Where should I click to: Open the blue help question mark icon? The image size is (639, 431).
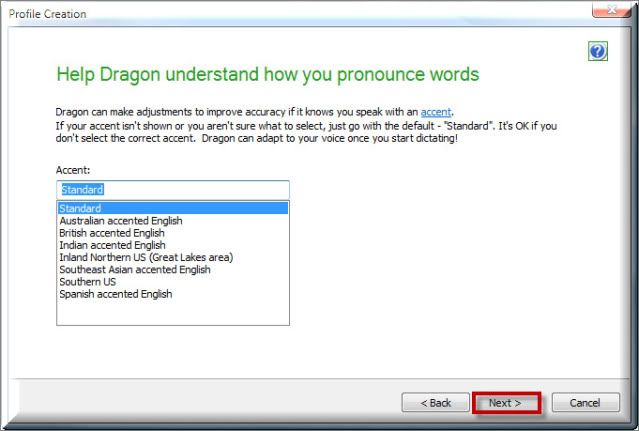(x=598, y=51)
